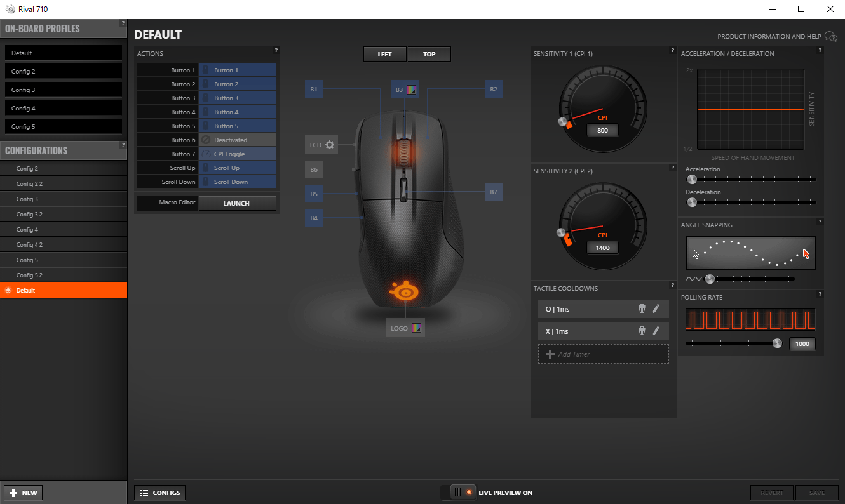
Task: Choose Config 3 2 in Configurations list
Action: tap(64, 214)
